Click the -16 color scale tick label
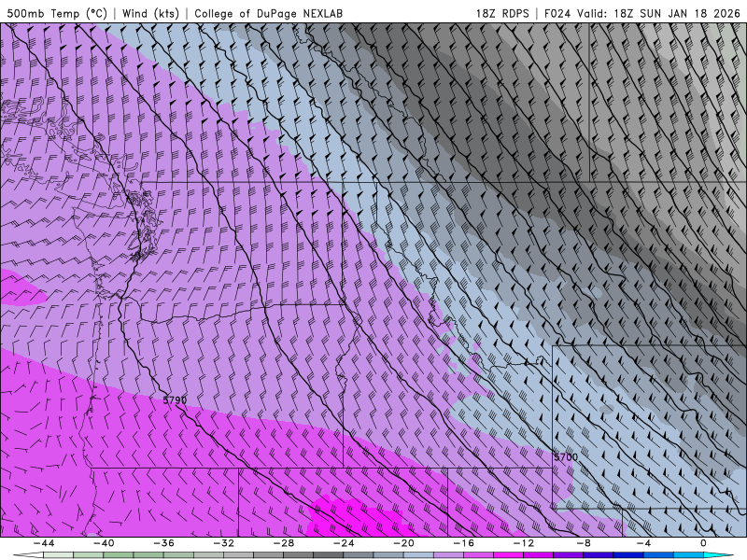Image resolution: width=747 pixels, height=560 pixels. (x=463, y=543)
